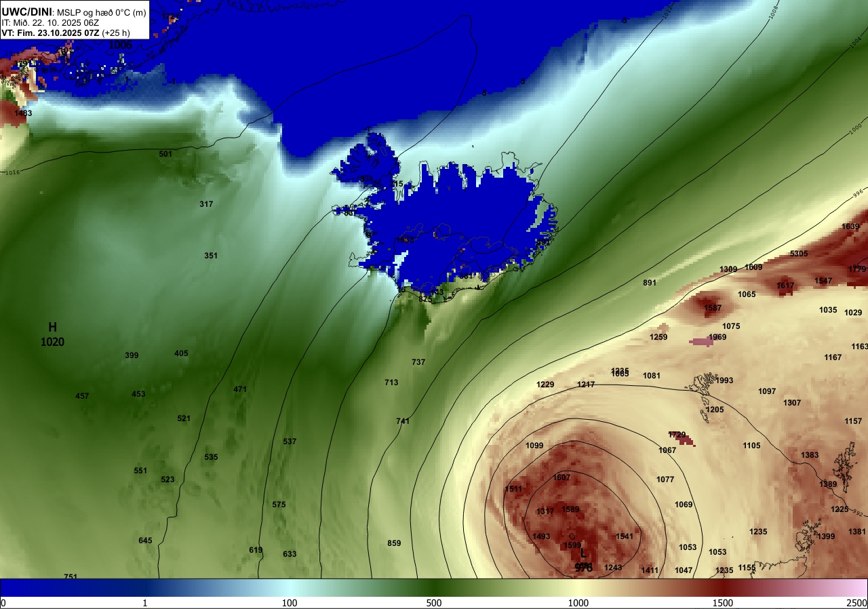The image size is (868, 609).
Task: Click the 'L' low pressure center marker
Action: pyautogui.click(x=583, y=553)
